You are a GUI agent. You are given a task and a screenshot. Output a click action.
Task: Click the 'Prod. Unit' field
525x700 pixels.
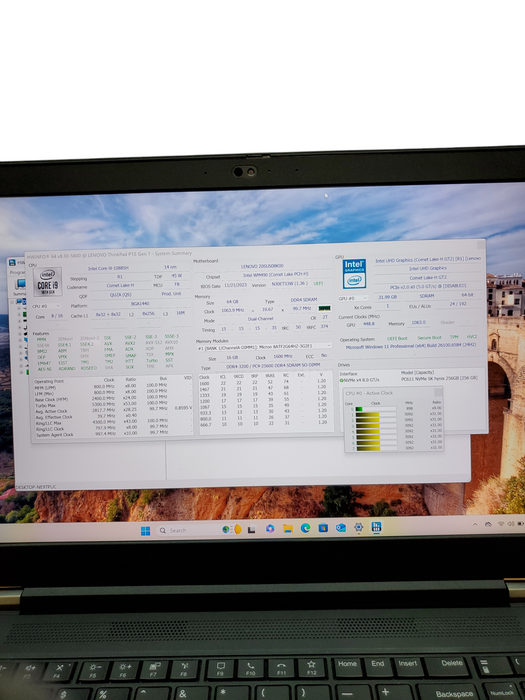(x=171, y=294)
